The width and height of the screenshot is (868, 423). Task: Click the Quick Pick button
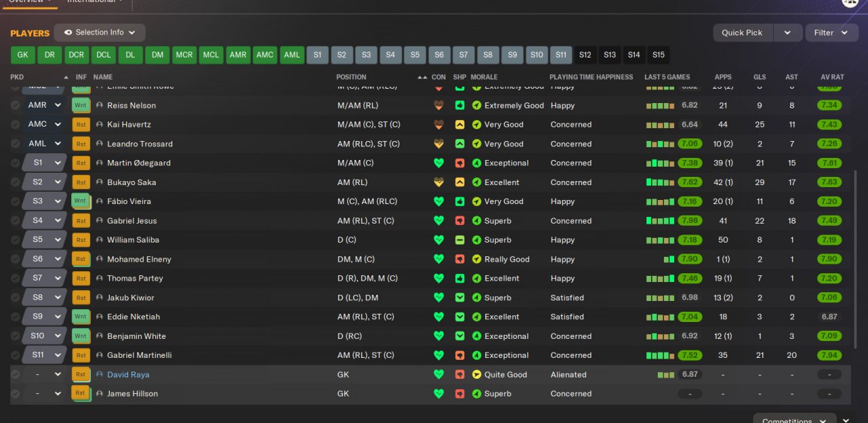pos(743,33)
